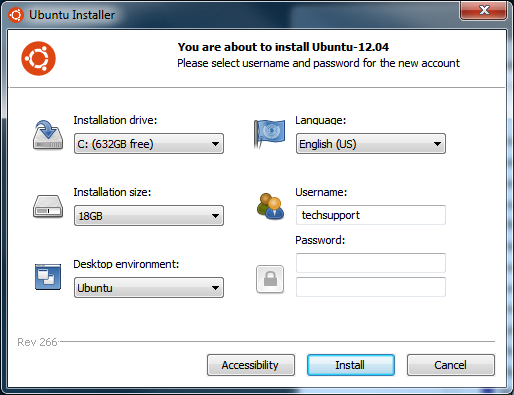Click the Rev 266 revision label

pyautogui.click(x=37, y=342)
